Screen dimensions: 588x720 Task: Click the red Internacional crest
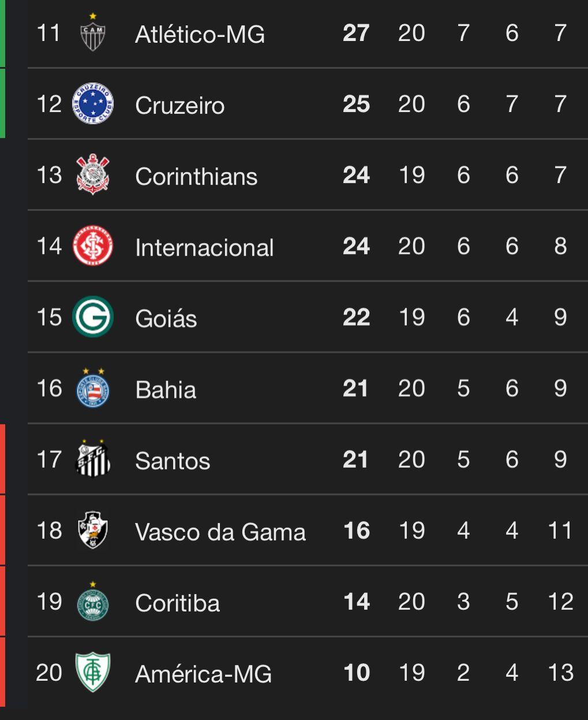tap(93, 246)
